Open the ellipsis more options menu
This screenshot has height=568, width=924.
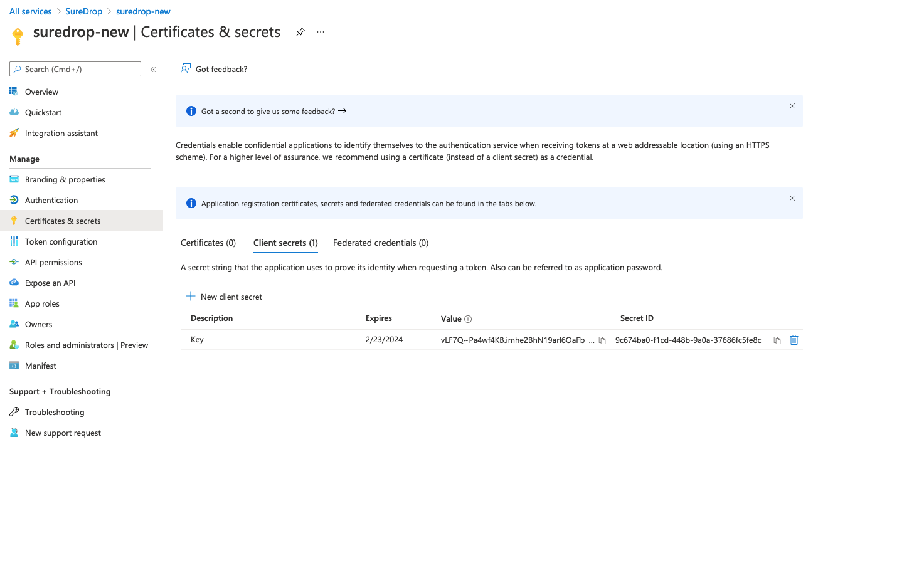[x=321, y=32]
